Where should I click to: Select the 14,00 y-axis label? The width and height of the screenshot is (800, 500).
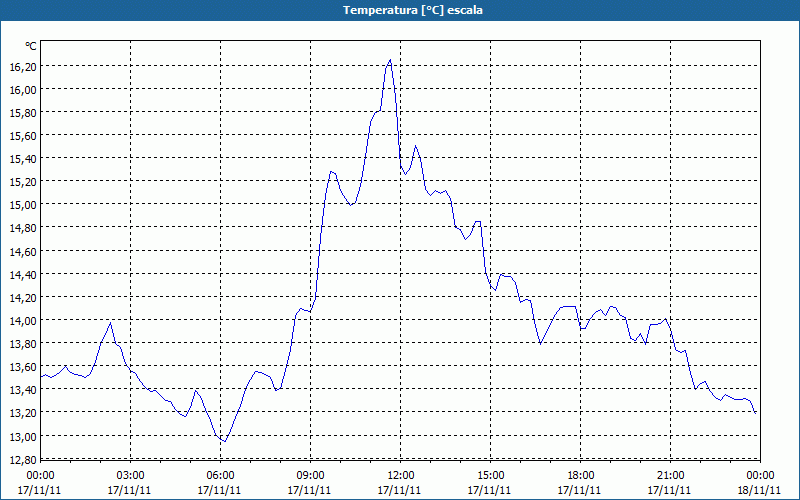click(23, 321)
